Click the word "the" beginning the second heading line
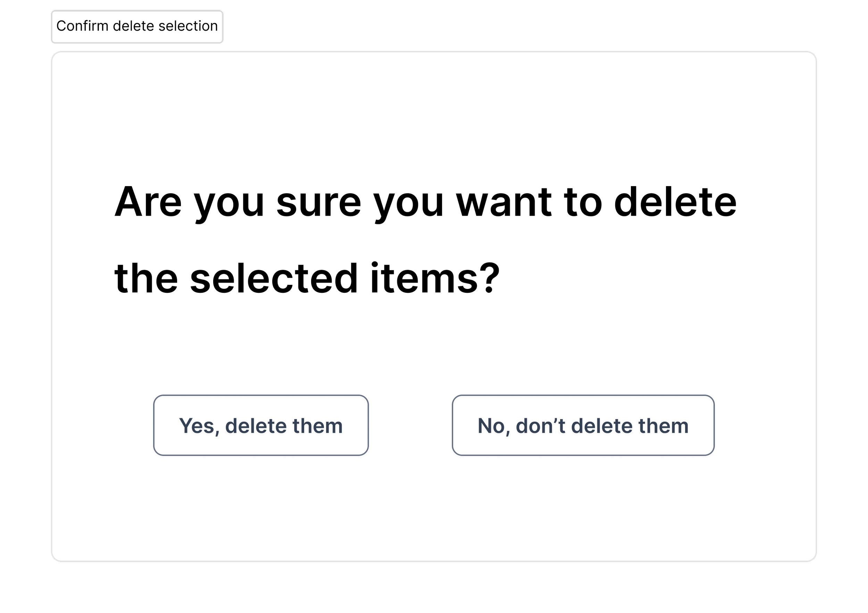 point(146,278)
